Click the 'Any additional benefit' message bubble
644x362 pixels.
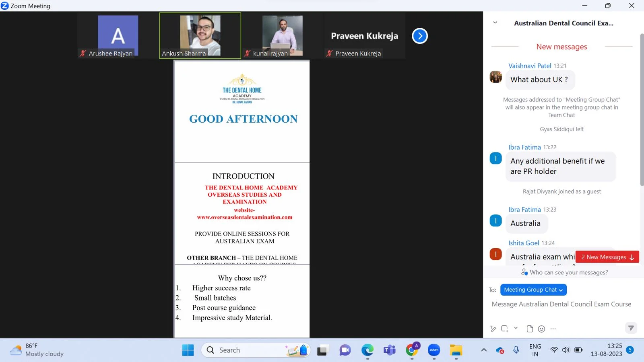(560, 166)
